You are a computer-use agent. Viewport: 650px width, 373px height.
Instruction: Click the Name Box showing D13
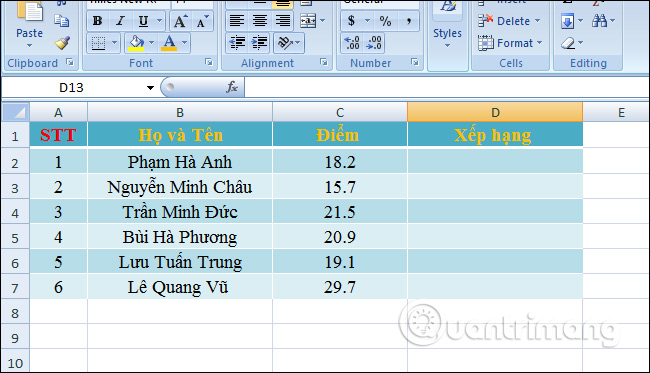[71, 87]
